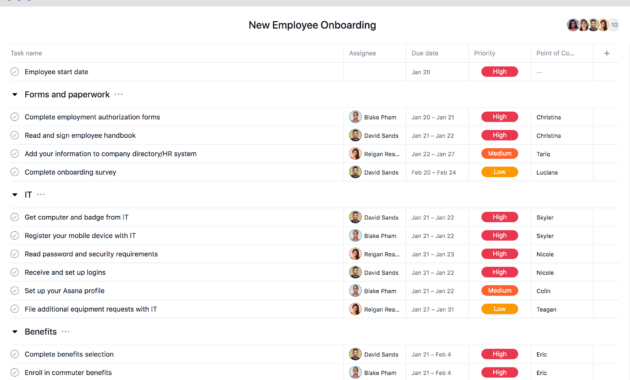Check off 'Receive and set up logins'
The width and height of the screenshot is (630, 380).
14,272
